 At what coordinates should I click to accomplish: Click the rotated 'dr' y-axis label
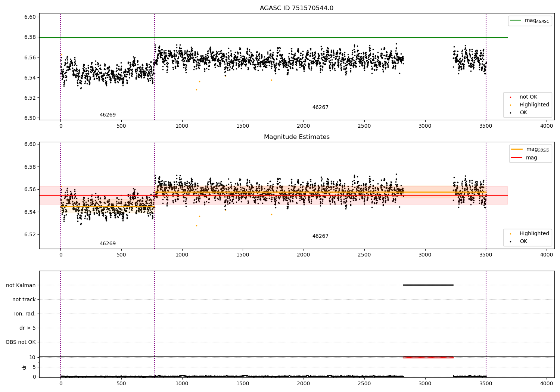24,367
